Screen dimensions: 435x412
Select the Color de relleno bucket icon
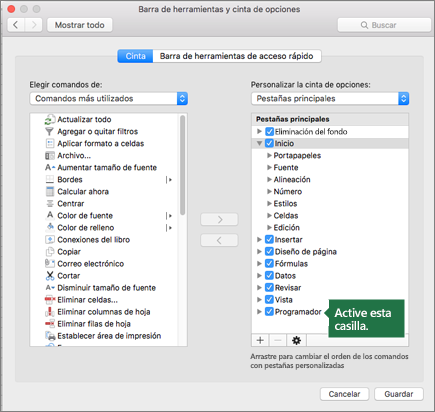[x=50, y=228]
